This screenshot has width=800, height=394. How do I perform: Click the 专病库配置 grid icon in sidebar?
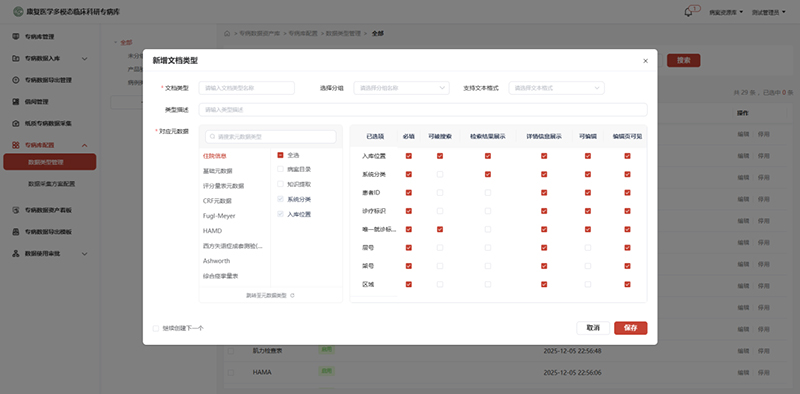tap(16, 145)
